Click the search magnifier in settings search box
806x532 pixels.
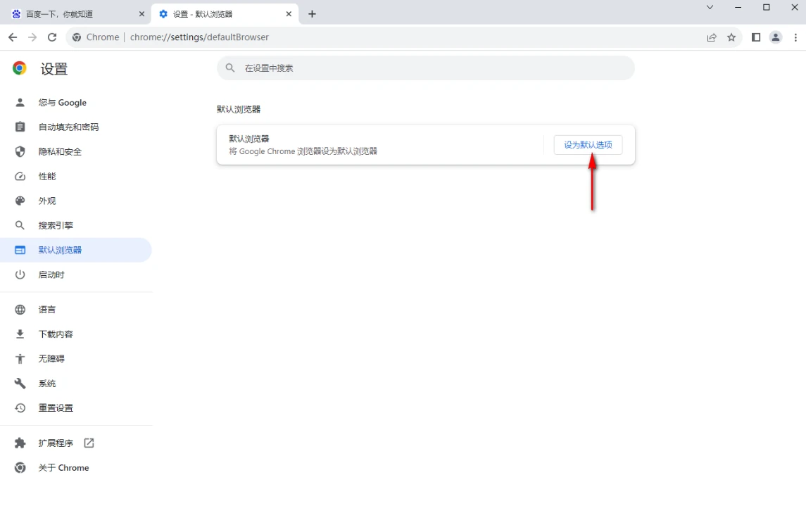click(x=230, y=68)
